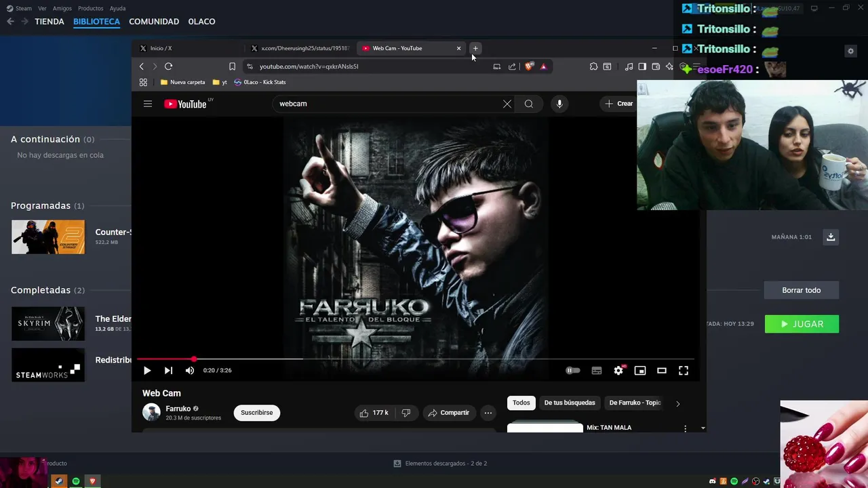Open Spotify from the taskbar
This screenshot has width=868, height=488.
pos(76,481)
